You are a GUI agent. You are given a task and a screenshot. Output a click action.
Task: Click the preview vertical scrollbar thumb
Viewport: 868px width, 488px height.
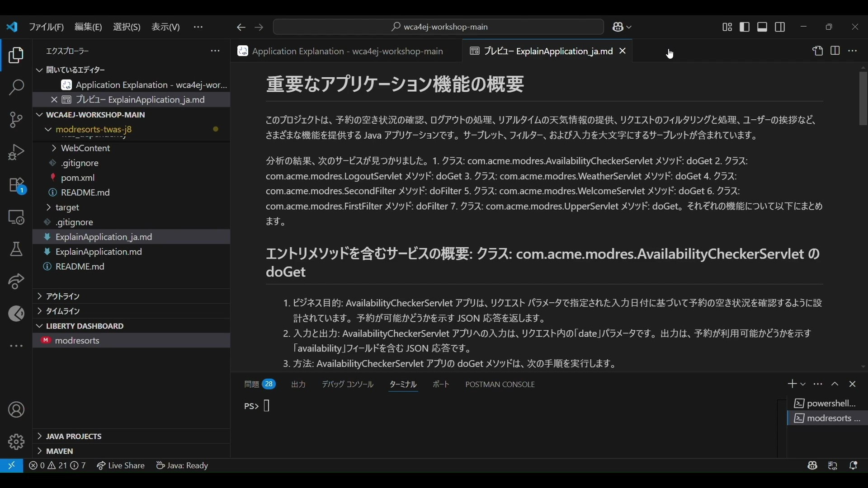pyautogui.click(x=863, y=99)
